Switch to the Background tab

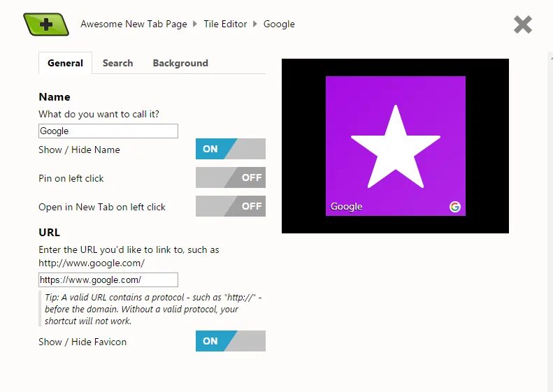pos(180,63)
